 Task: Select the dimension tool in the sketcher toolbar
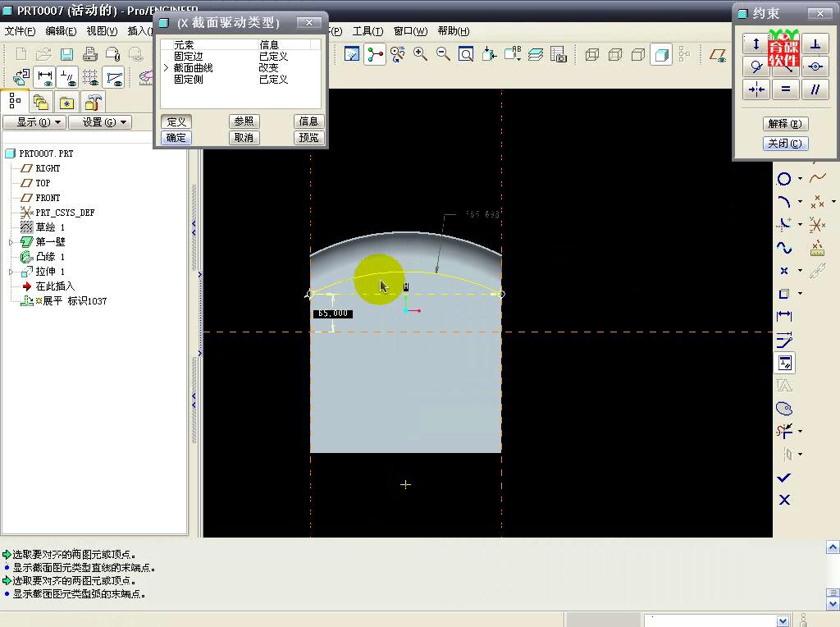point(783,316)
